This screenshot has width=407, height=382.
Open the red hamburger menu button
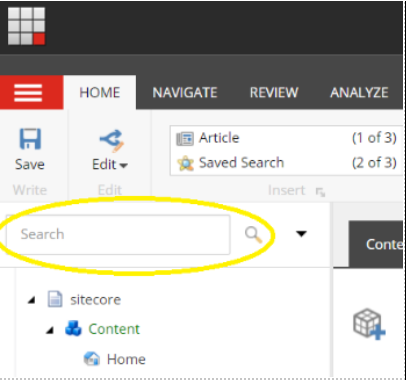(x=28, y=92)
